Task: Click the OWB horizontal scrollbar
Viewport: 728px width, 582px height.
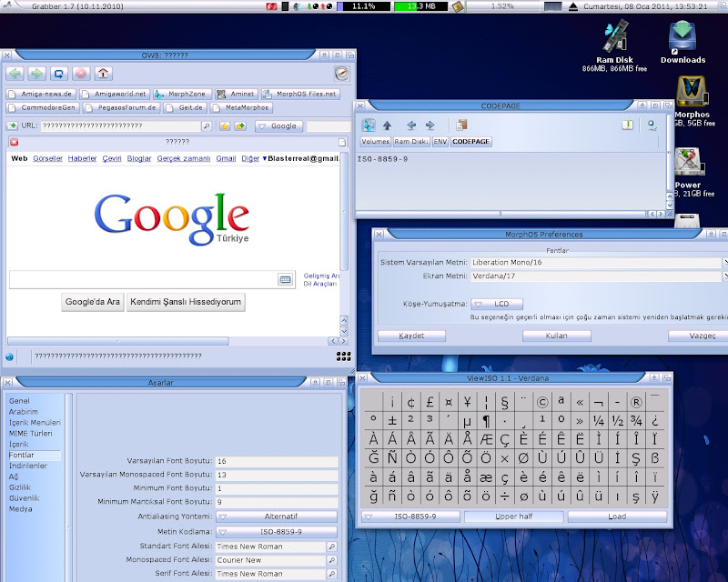Action: (x=118, y=341)
